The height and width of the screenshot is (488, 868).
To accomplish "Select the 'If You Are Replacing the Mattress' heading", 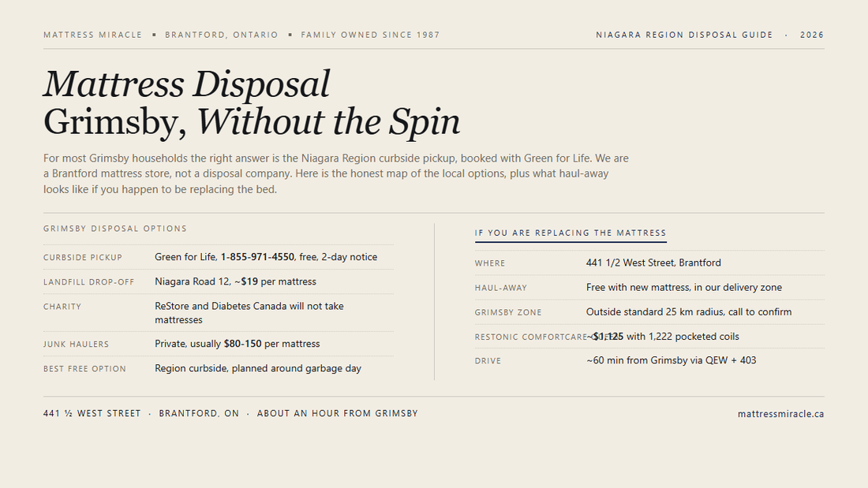I will (x=571, y=233).
